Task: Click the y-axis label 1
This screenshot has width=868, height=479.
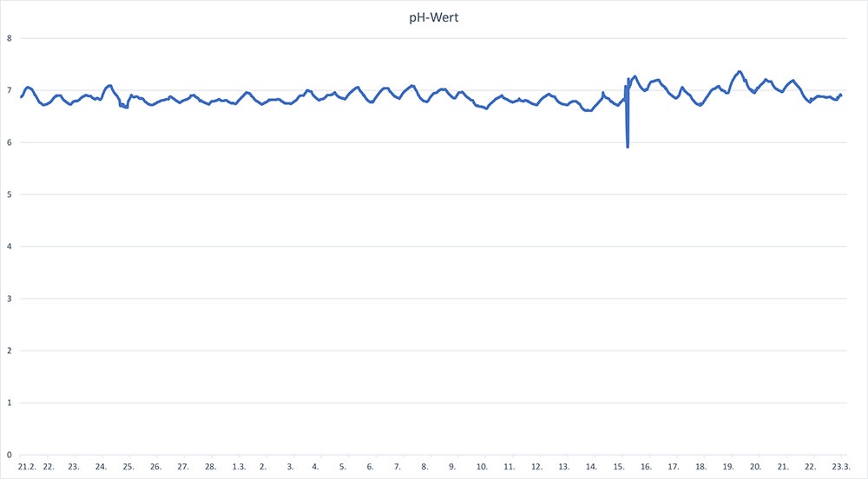Action: [9, 403]
